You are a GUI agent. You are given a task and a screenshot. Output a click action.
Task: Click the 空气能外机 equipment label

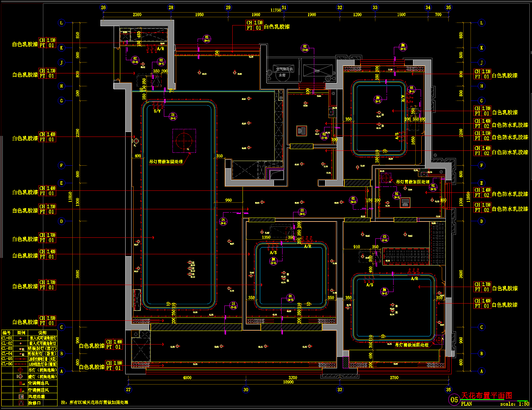(285, 69)
